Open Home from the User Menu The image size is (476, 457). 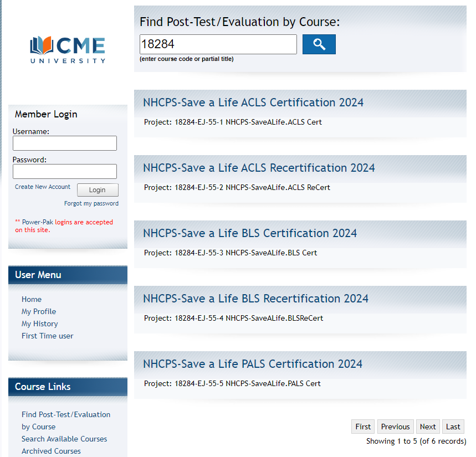[x=31, y=299]
